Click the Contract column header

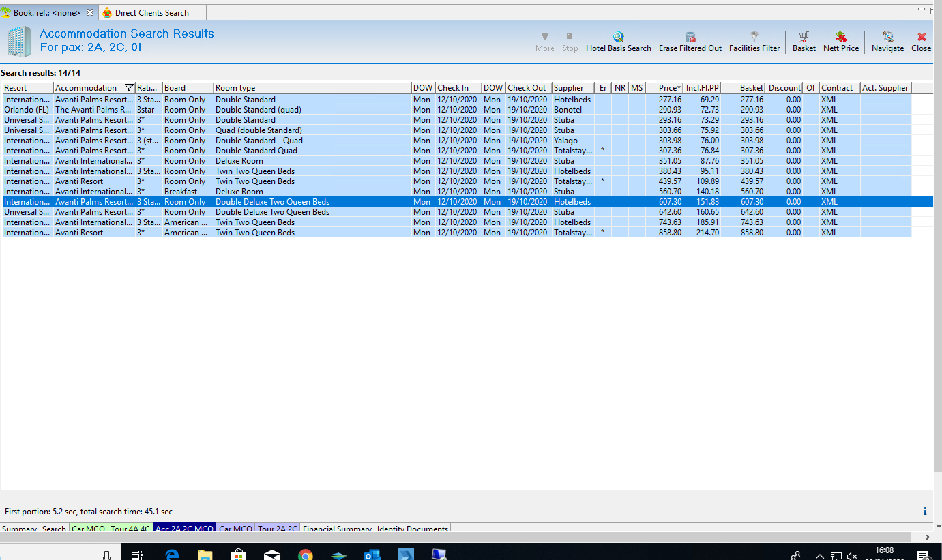tap(839, 88)
